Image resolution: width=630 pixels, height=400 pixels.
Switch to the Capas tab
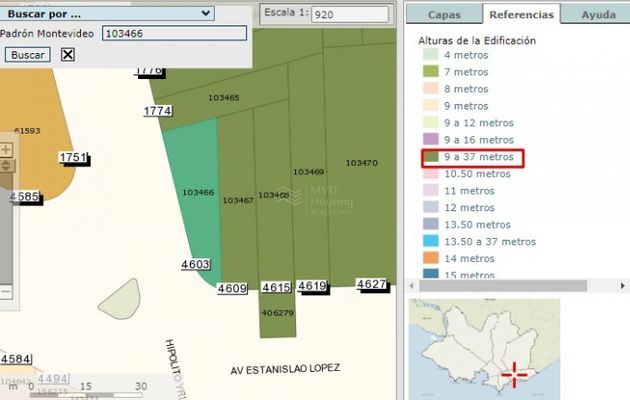click(x=444, y=15)
